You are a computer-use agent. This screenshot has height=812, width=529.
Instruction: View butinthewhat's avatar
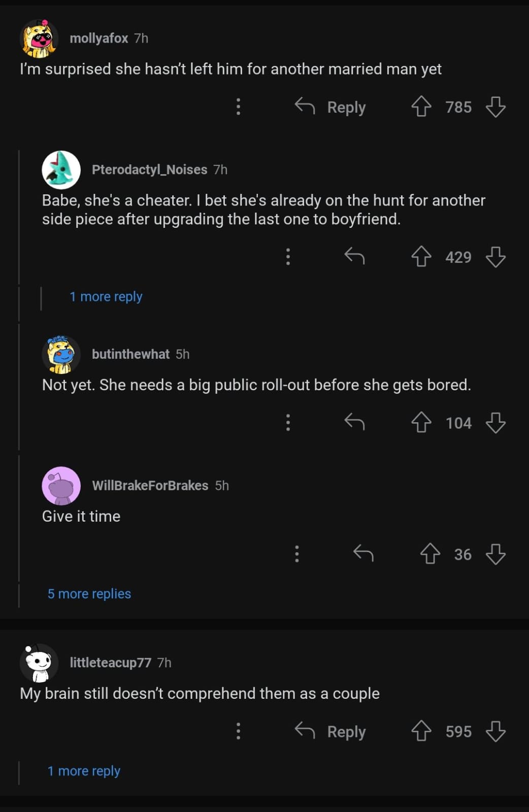[x=61, y=354]
